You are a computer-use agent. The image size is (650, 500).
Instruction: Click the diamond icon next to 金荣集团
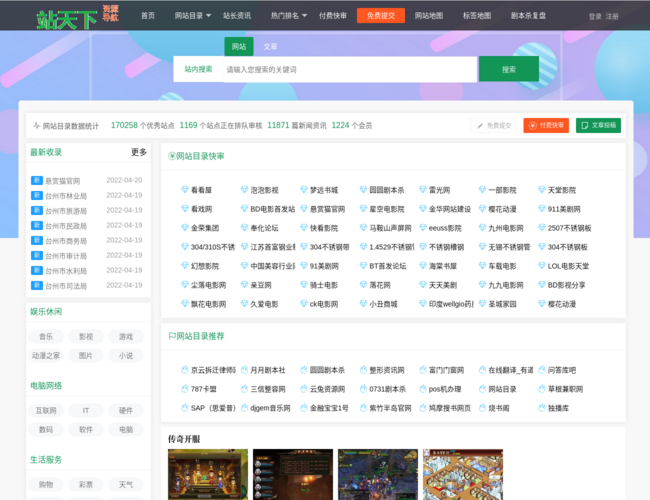pos(185,227)
